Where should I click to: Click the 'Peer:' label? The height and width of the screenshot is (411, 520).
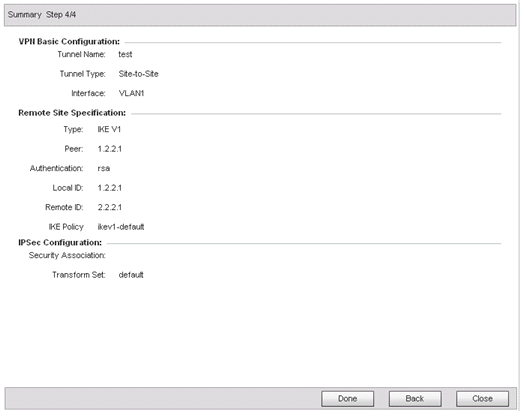point(74,149)
